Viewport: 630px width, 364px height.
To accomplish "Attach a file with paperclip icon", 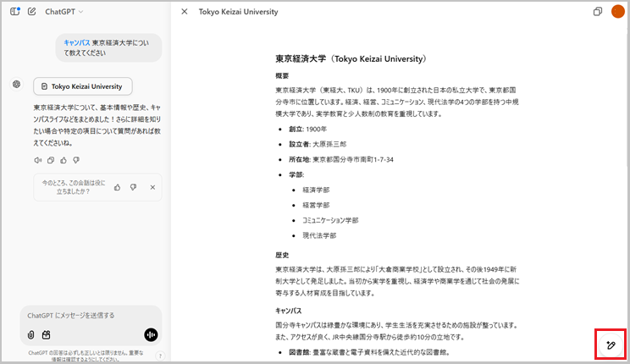I will (31, 334).
